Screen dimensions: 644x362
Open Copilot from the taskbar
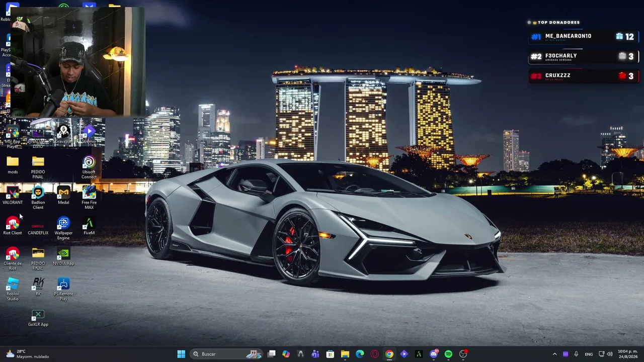286,354
